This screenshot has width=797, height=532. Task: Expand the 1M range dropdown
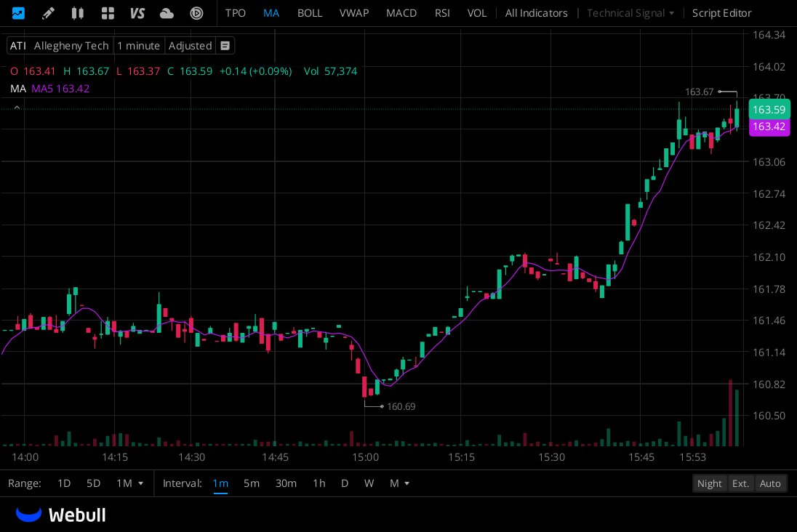(129, 483)
